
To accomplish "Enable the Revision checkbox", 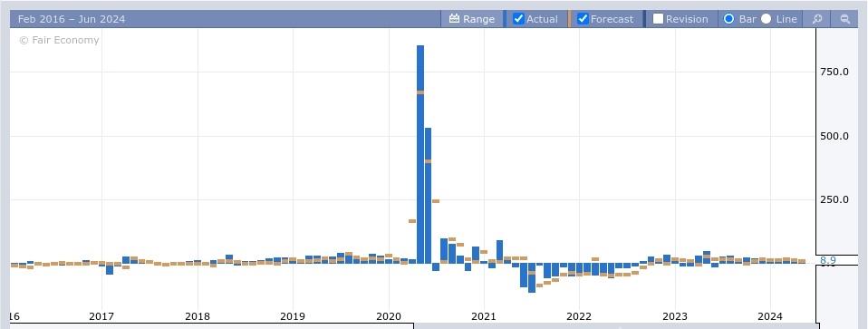I will (658, 19).
